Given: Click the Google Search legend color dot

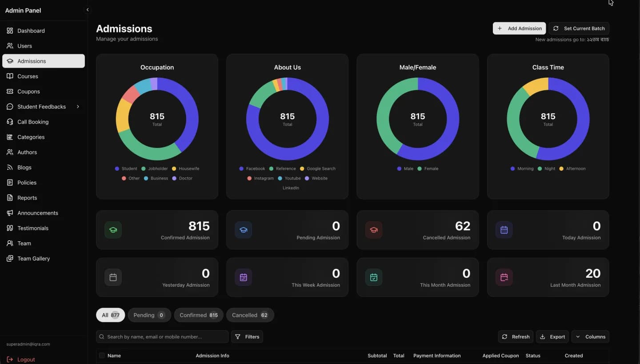Looking at the screenshot, I should point(302,169).
